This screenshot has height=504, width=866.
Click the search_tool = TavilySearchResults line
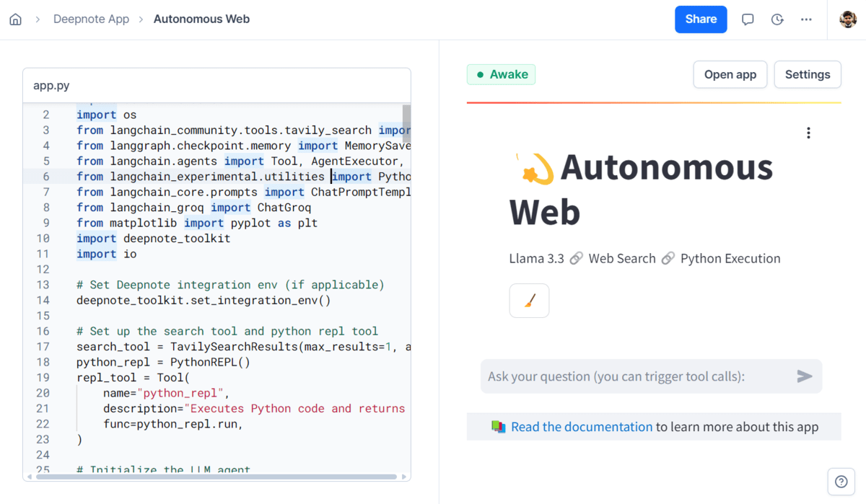tap(243, 347)
